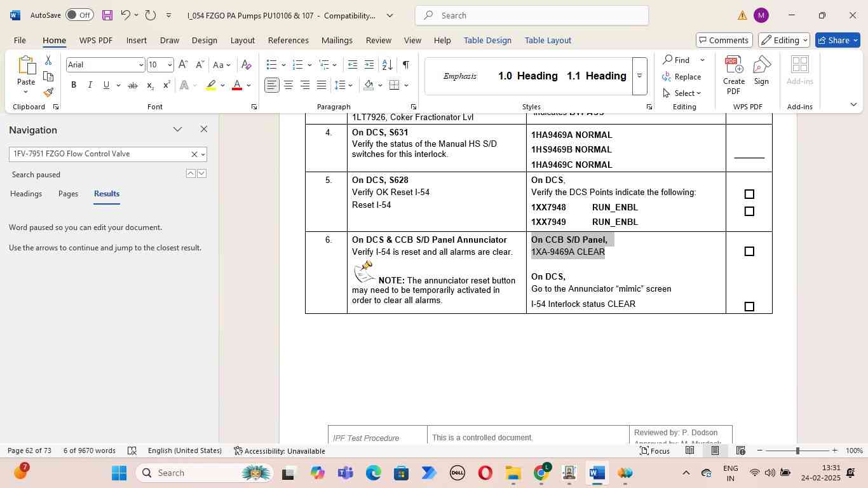Redo the last action
The width and height of the screenshot is (868, 488).
pyautogui.click(x=151, y=15)
